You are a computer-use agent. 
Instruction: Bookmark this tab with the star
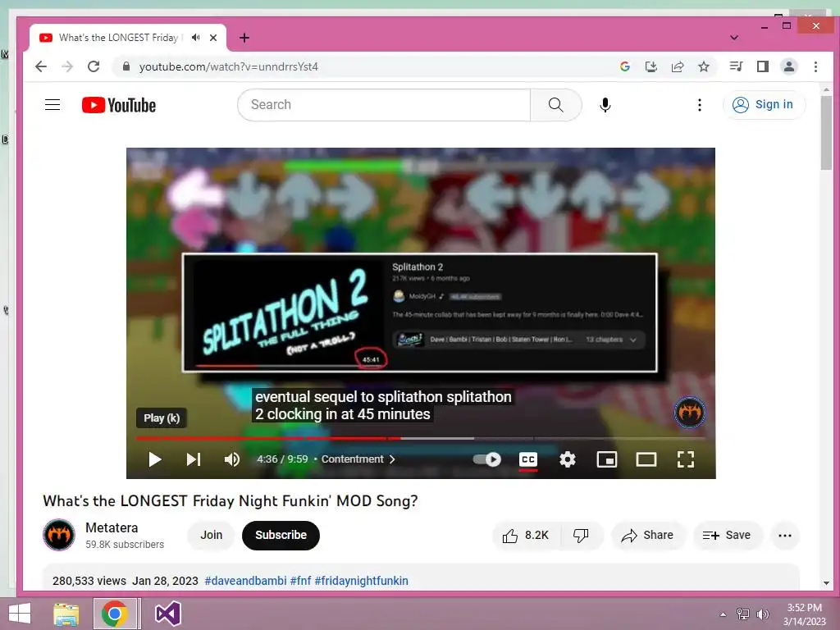pos(704,66)
